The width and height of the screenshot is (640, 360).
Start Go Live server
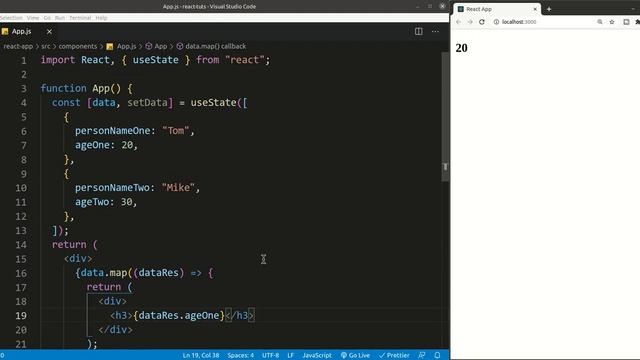pos(355,356)
